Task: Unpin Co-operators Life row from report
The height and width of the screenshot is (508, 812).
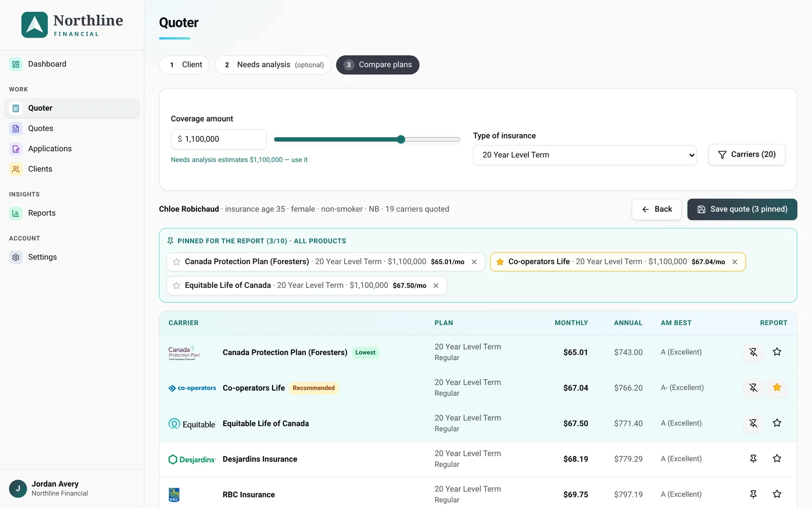Action: 753,388
